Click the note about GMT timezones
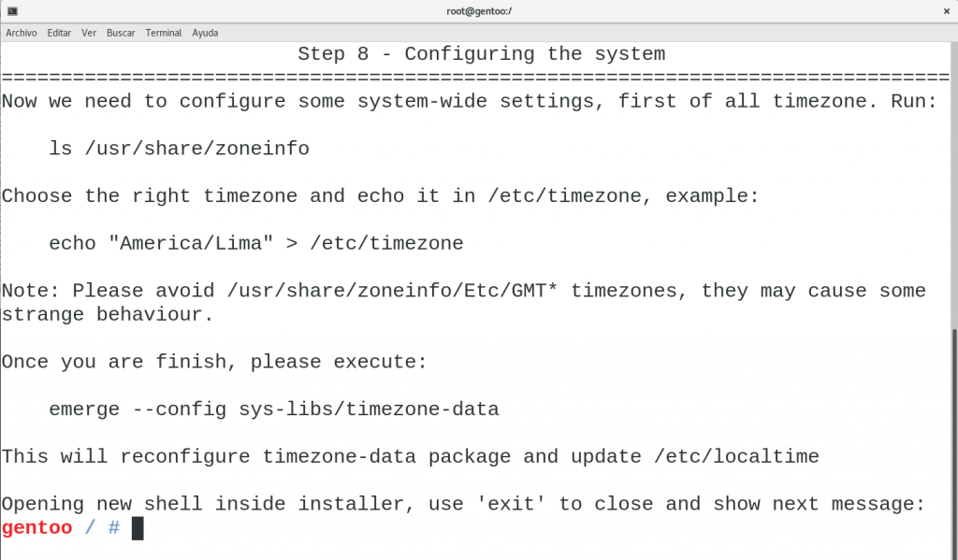The width and height of the screenshot is (958, 560). (374, 291)
